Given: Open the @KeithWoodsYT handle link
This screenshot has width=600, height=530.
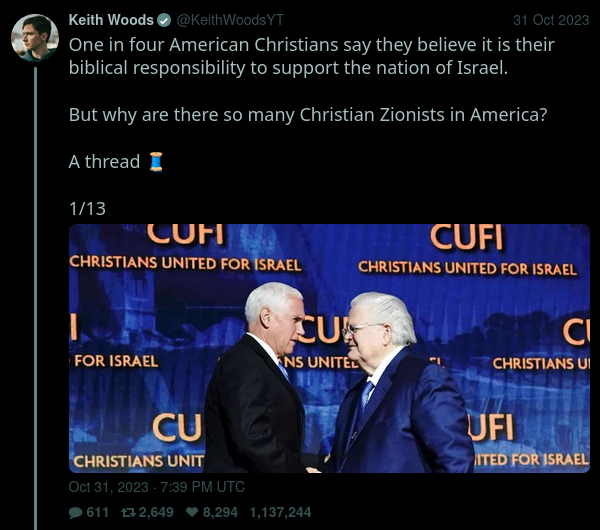Looking at the screenshot, I should (x=230, y=20).
